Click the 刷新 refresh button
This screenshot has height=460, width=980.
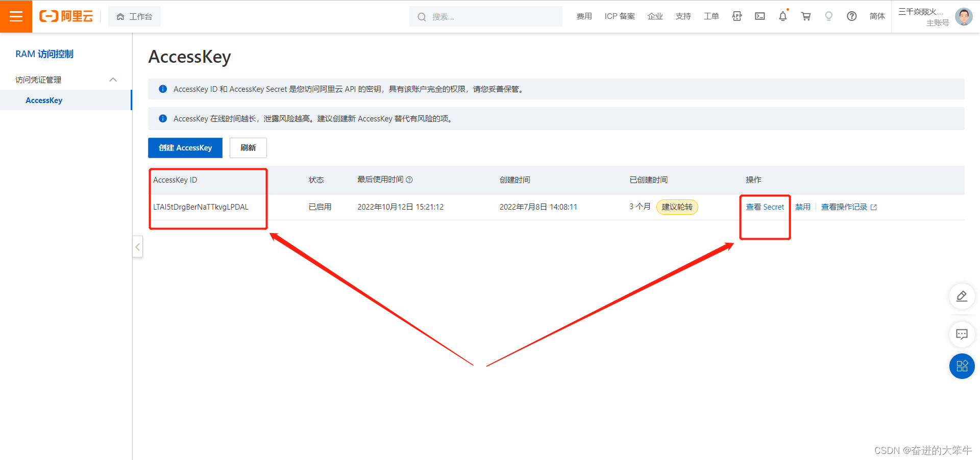(248, 148)
